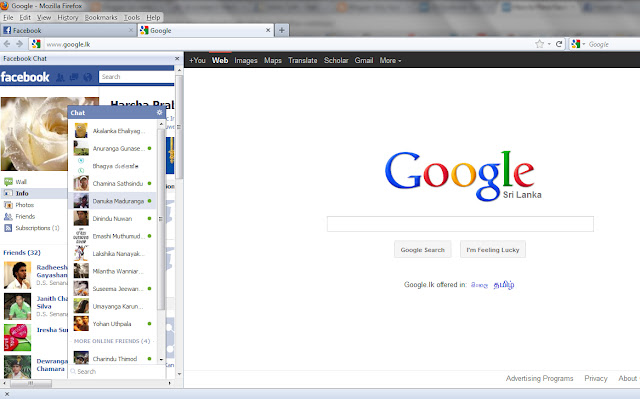
Task: Click the Friends icon in profile menu
Action: coord(8,217)
